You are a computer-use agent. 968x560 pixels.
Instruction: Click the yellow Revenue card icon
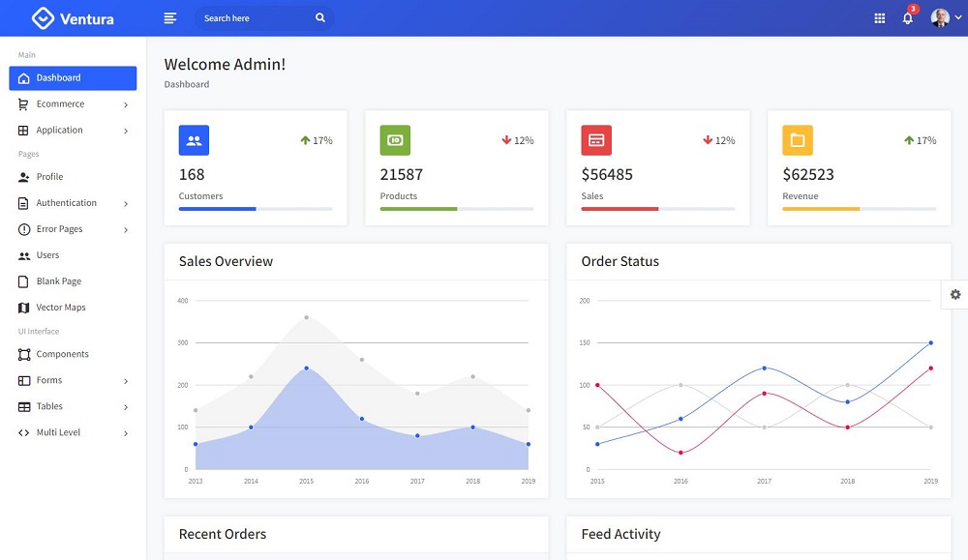(798, 140)
